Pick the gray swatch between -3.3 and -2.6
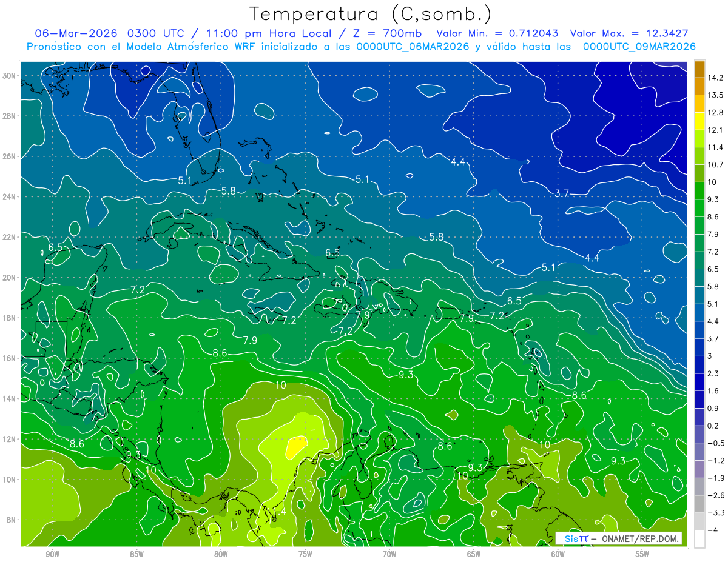This screenshot has width=728, height=562. coord(699,504)
